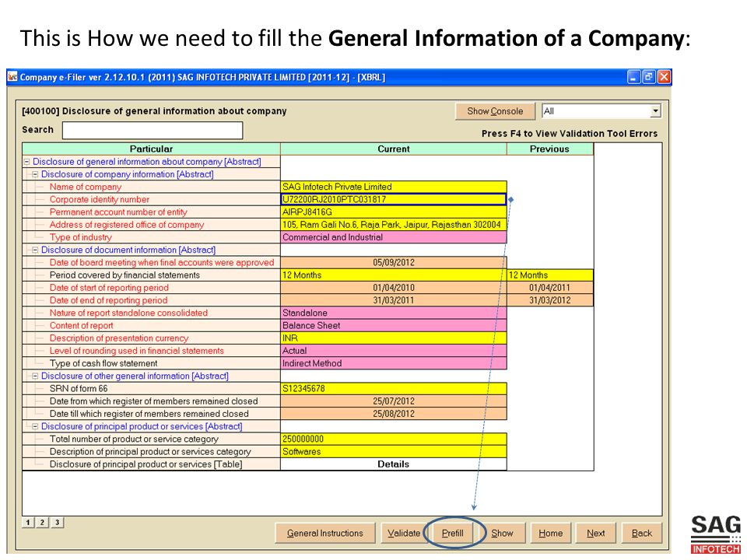Select 'Type of cash flow statement' row label
The height and width of the screenshot is (560, 747).
103,363
